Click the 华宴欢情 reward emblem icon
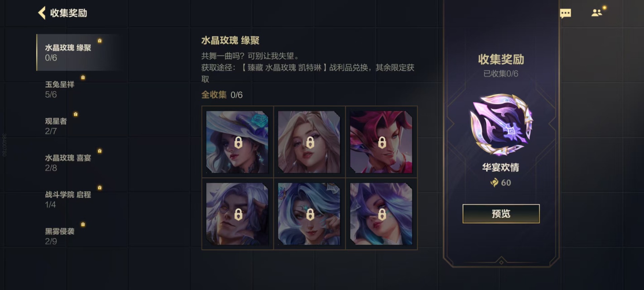The width and height of the screenshot is (644, 290). click(x=501, y=125)
